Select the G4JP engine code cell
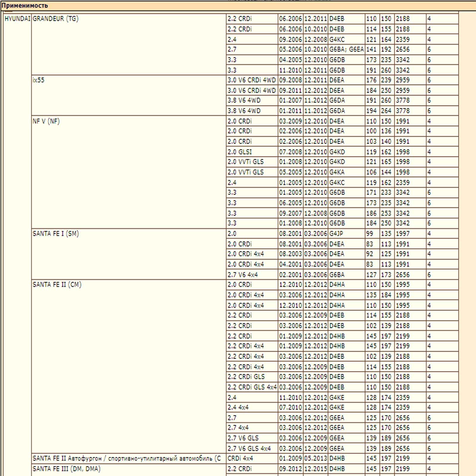The height and width of the screenshot is (476, 476). [x=336, y=234]
